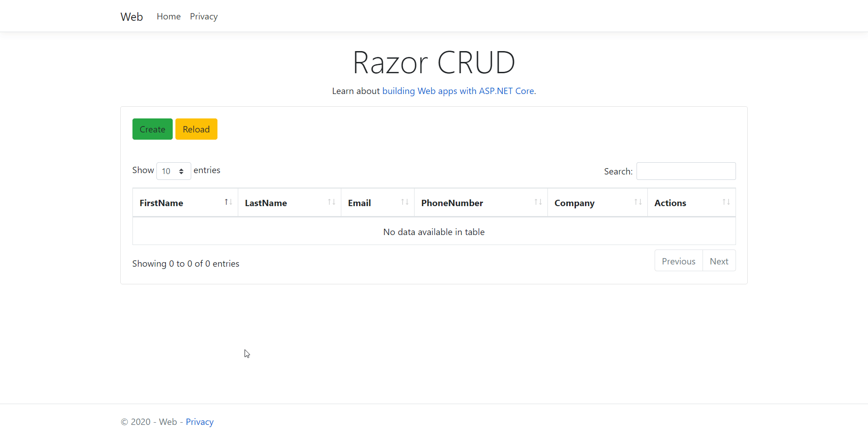Switch to the Home menu item
The width and height of the screenshot is (868, 438).
pos(168,16)
